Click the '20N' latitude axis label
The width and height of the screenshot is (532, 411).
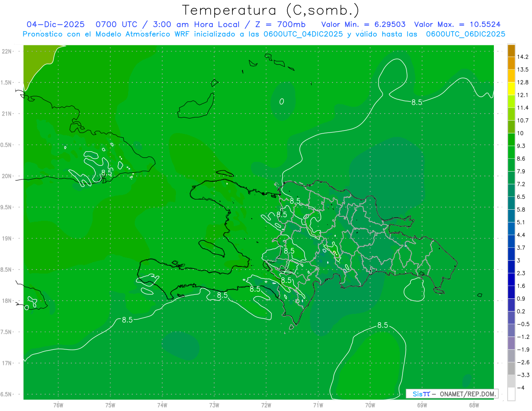(7, 176)
